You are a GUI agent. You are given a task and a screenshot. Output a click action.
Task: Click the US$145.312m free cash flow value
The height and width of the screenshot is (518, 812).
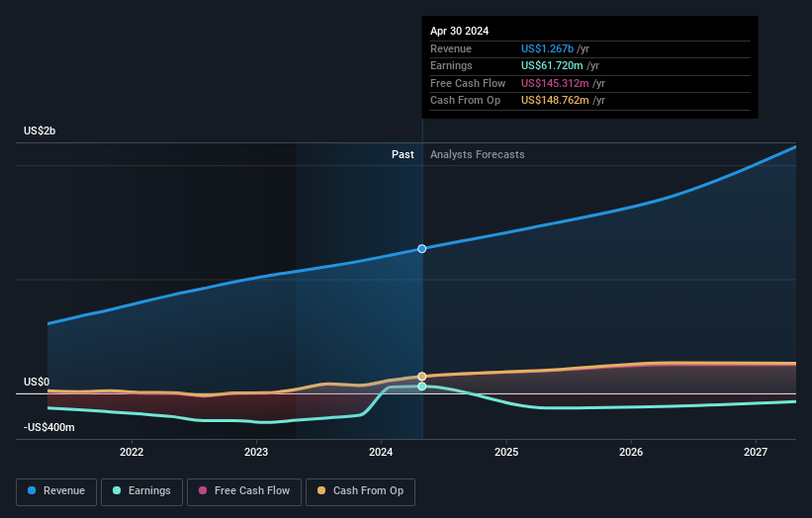(555, 83)
